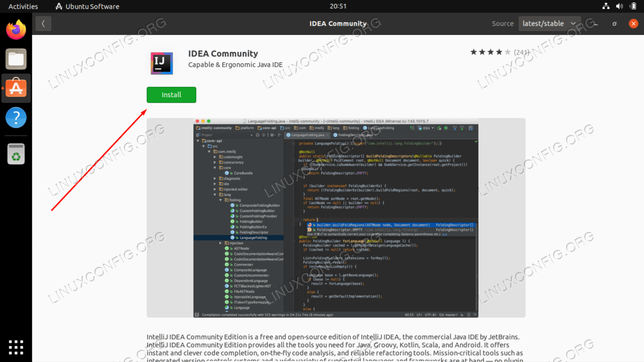View the (241) review count
The image size is (644, 362).
point(522,52)
